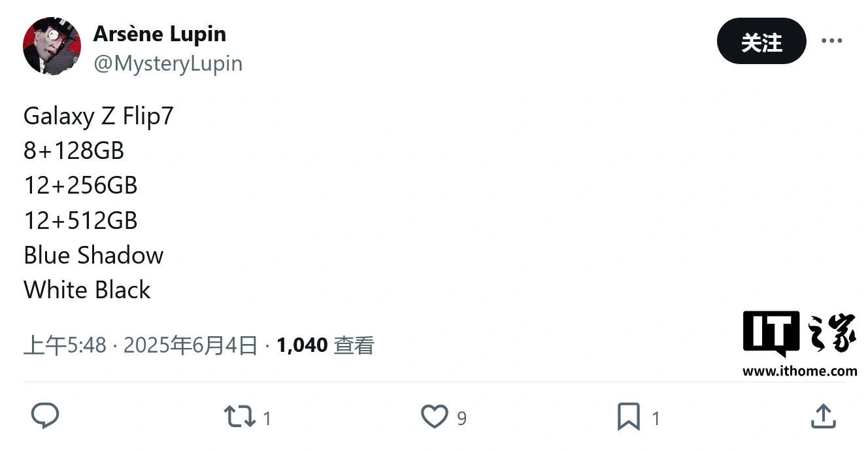Click the White Black text line
The image size is (868, 450).
tap(87, 290)
